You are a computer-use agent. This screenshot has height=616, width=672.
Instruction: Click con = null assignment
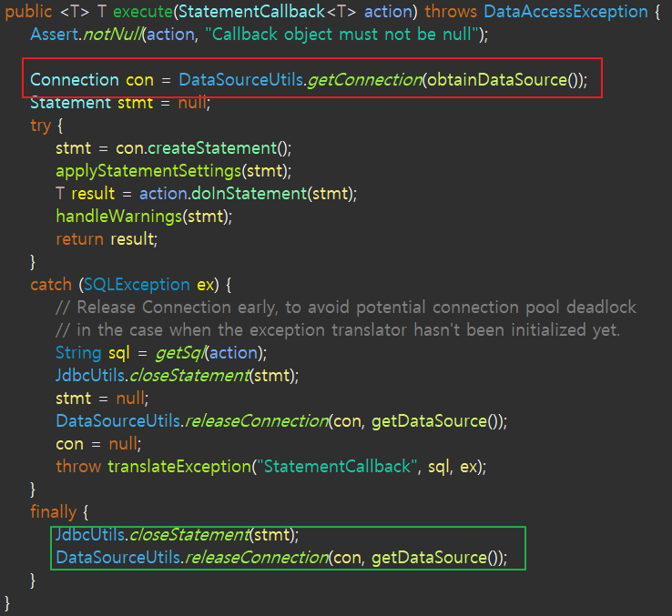[x=98, y=444]
